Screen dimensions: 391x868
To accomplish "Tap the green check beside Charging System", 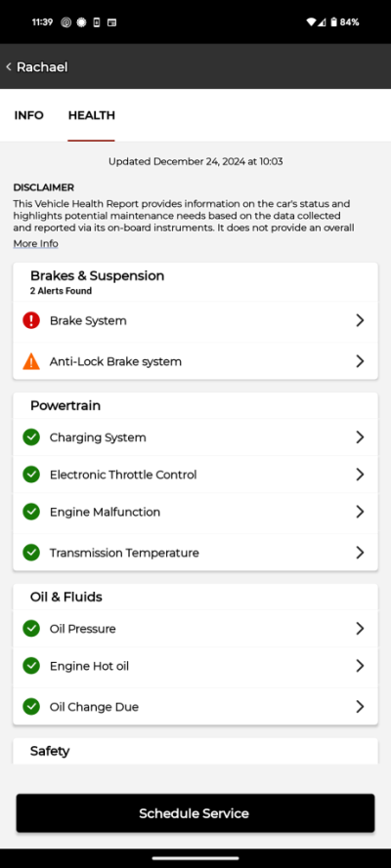I will coord(31,437).
